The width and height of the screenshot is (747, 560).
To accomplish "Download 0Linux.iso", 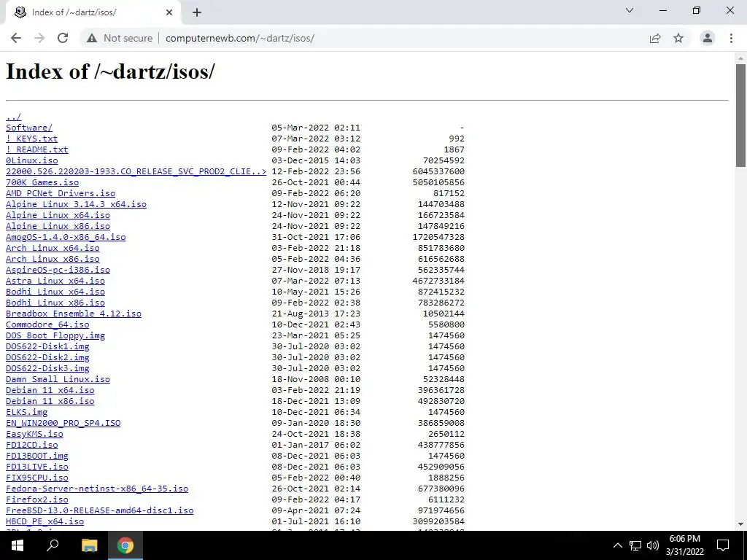I will (x=31, y=160).
